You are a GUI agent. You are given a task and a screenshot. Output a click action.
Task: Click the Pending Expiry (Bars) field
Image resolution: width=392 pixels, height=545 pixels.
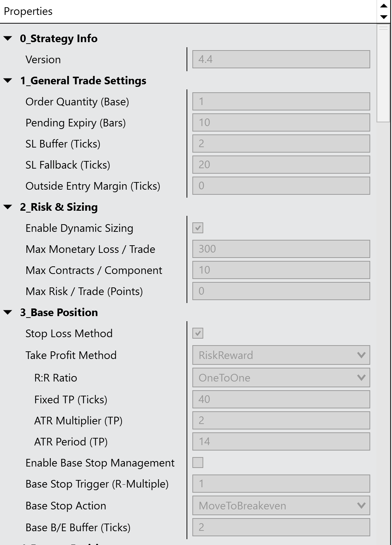pos(281,123)
